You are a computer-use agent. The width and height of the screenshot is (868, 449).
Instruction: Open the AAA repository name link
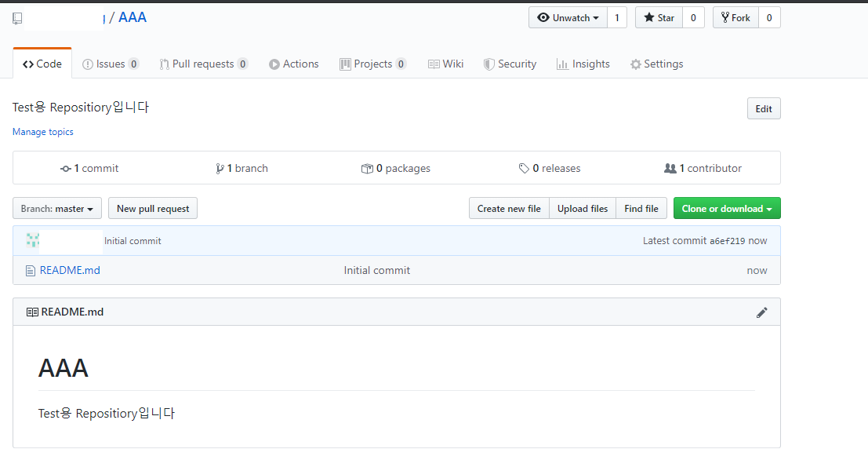coord(133,17)
